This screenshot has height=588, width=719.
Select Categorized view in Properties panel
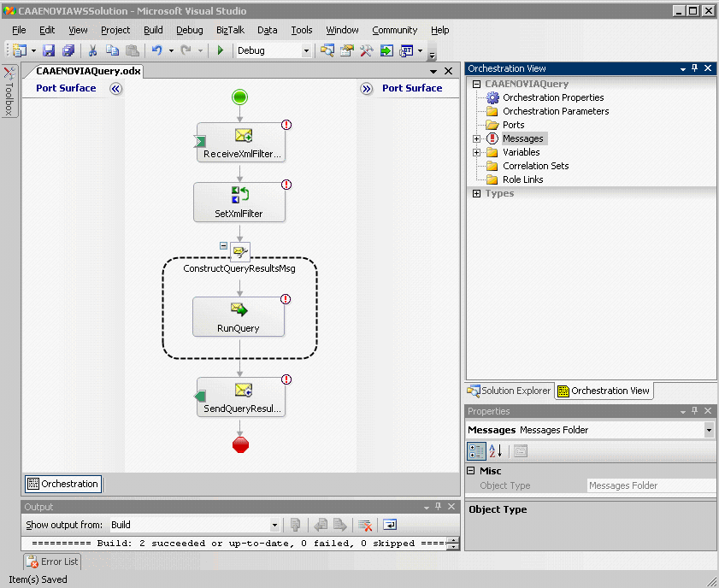tap(476, 451)
